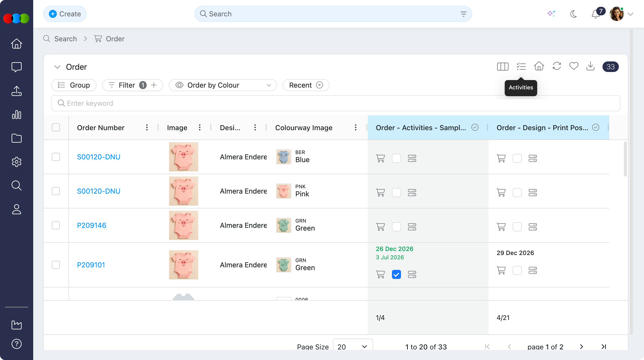Open details icon in P209101 sample column

412,274
